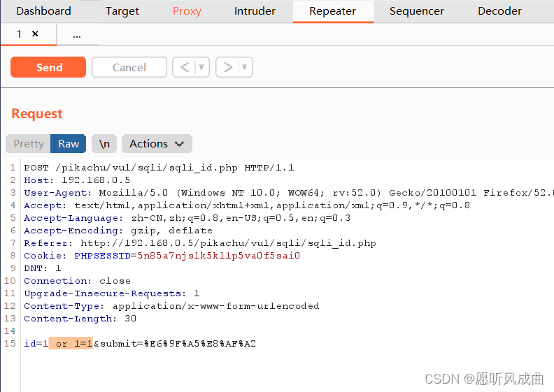Click the Connection: close header
Viewport: 554px width, 392px height.
[x=77, y=281]
